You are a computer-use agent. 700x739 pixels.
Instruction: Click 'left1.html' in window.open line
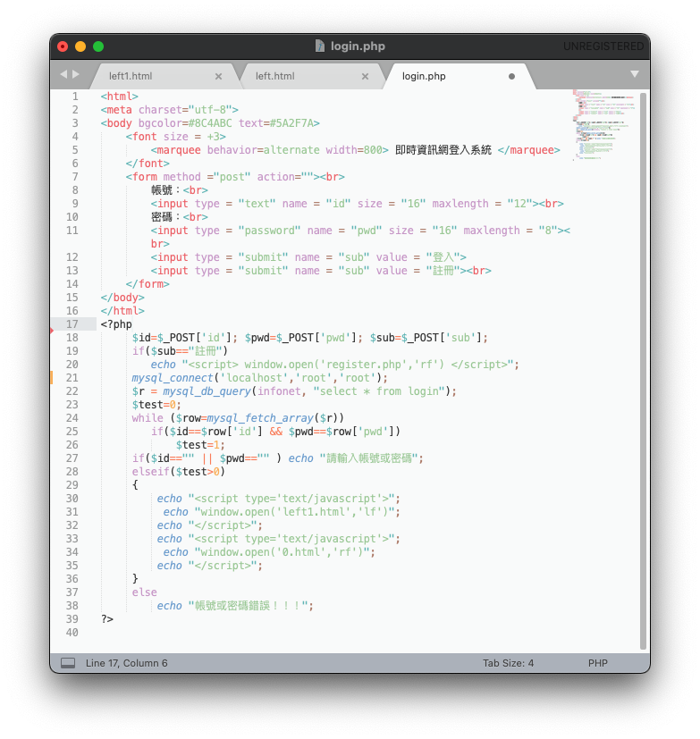(314, 512)
